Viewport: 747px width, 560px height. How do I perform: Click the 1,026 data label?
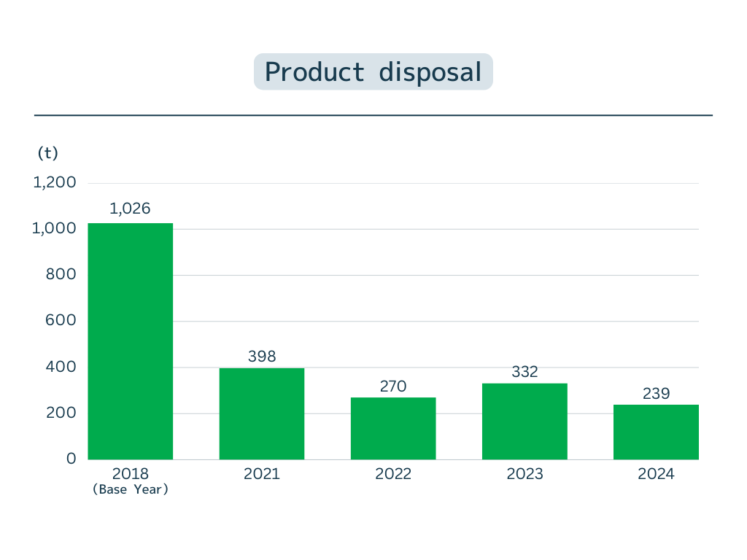pos(131,209)
